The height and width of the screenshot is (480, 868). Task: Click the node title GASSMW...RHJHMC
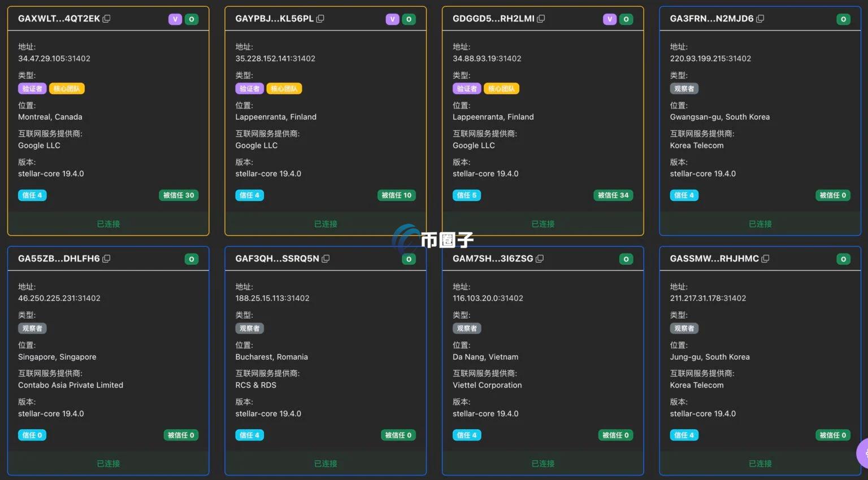click(714, 259)
